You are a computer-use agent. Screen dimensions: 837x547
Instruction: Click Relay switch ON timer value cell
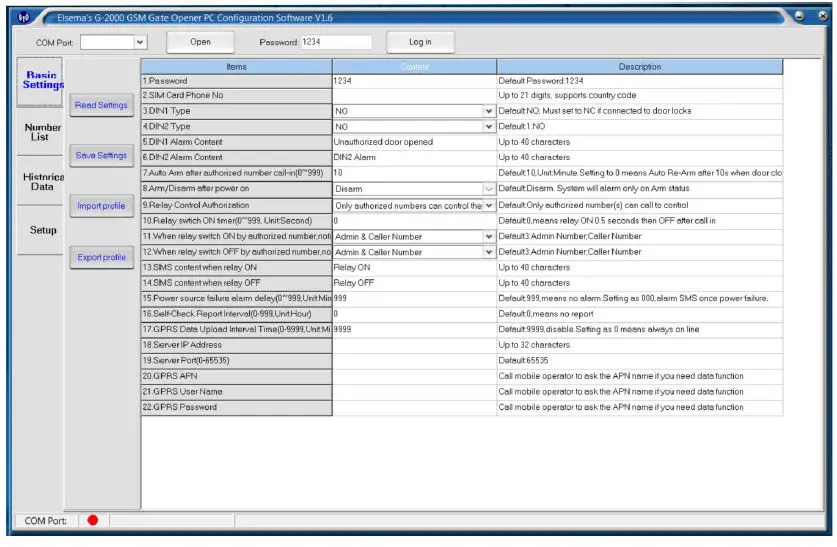(x=414, y=220)
